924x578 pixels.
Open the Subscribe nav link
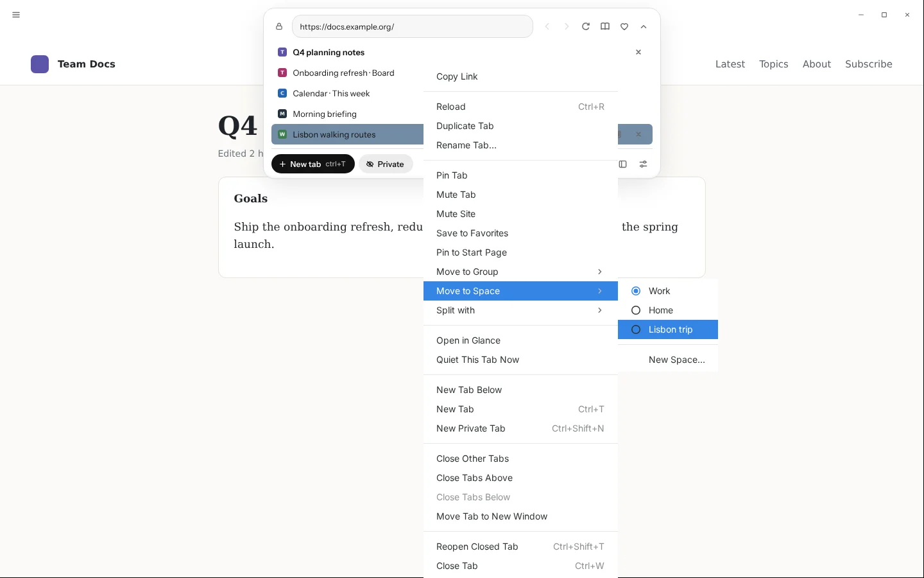coord(869,64)
